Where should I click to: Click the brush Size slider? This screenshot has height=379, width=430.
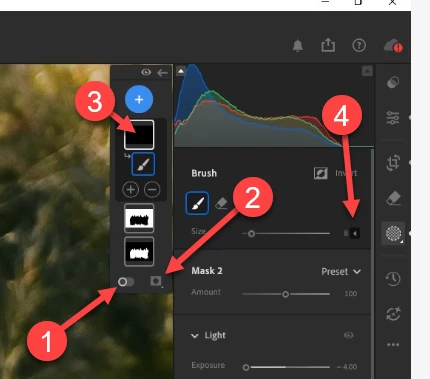[x=286, y=234]
